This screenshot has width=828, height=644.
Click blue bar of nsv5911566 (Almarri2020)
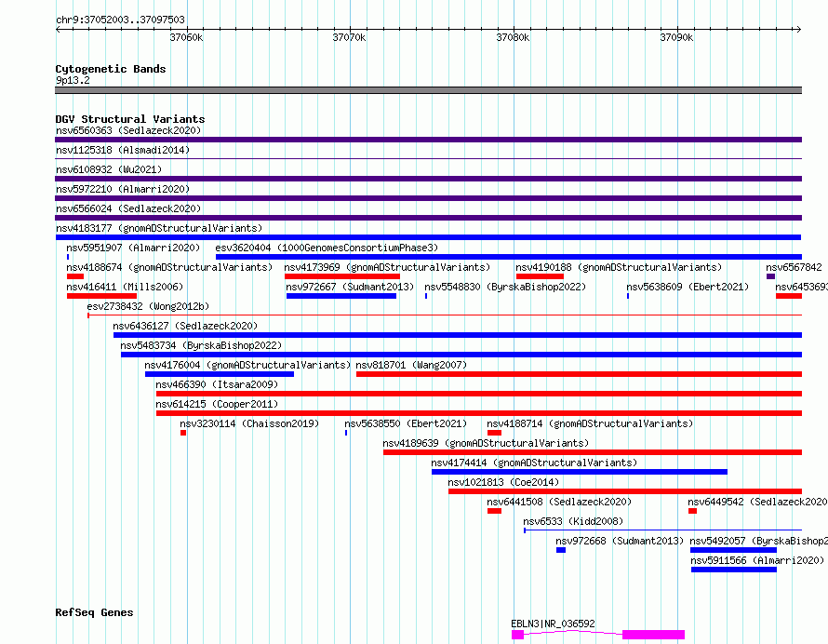coord(734,570)
